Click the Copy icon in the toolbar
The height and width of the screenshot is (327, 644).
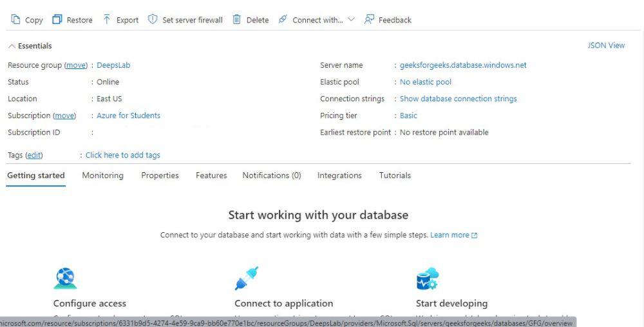(x=15, y=20)
